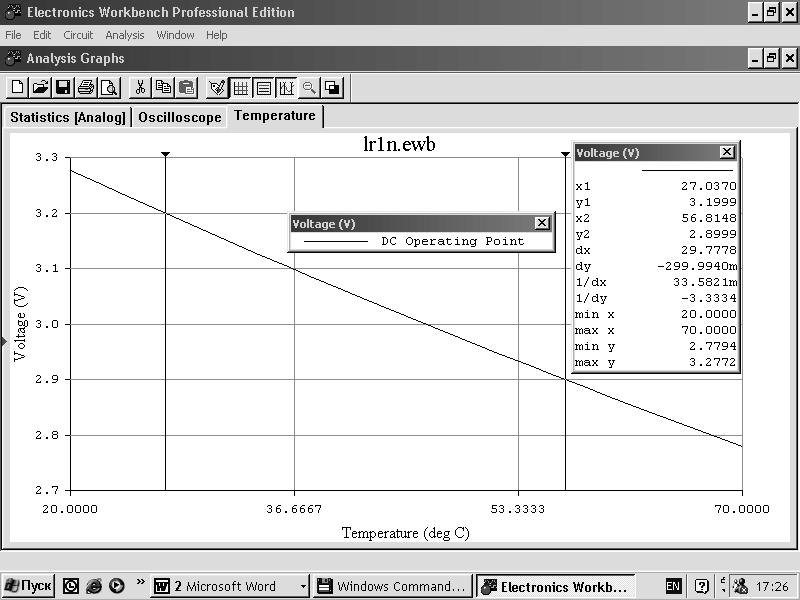Cut selection with scissors icon
The image size is (800, 600).
coord(140,88)
